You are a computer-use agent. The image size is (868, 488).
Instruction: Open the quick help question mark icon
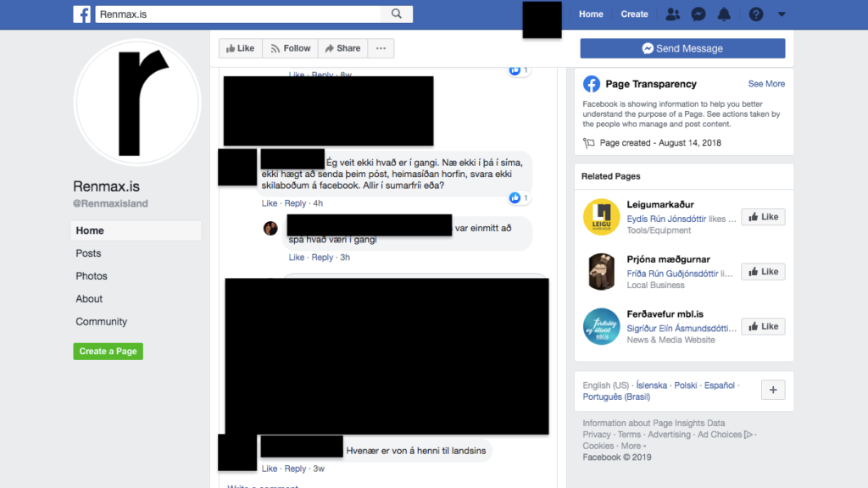[755, 14]
